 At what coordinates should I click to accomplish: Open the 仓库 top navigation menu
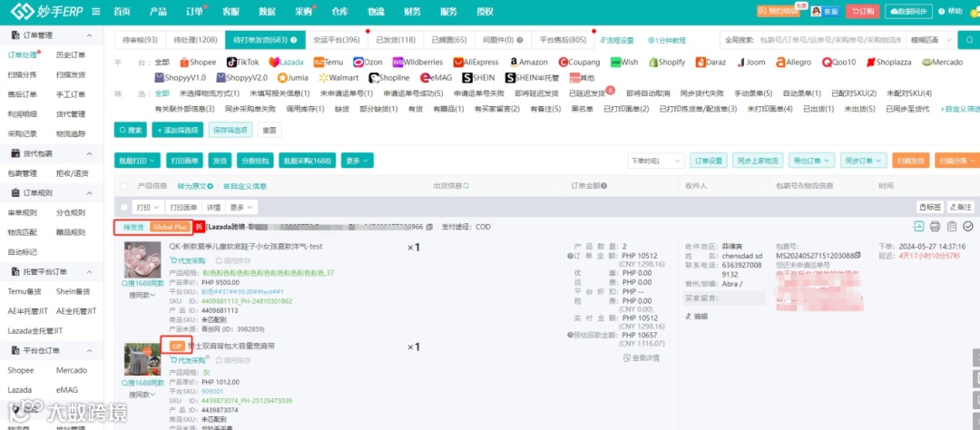(340, 11)
